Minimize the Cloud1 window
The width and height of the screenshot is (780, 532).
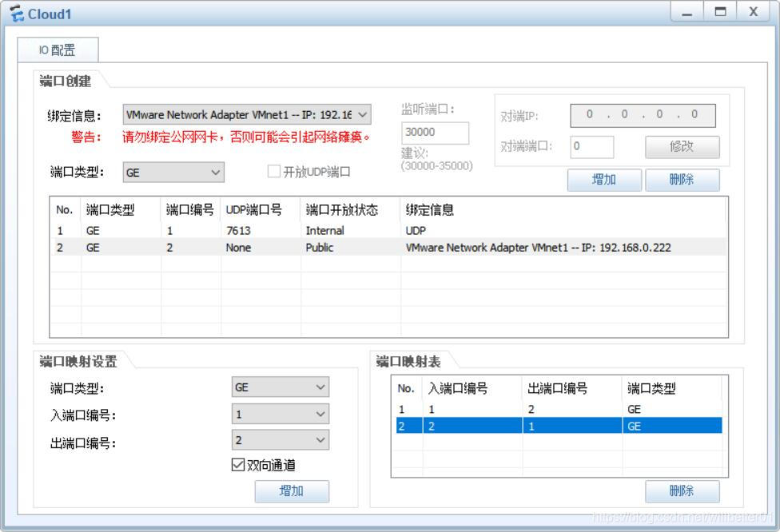[x=687, y=12]
